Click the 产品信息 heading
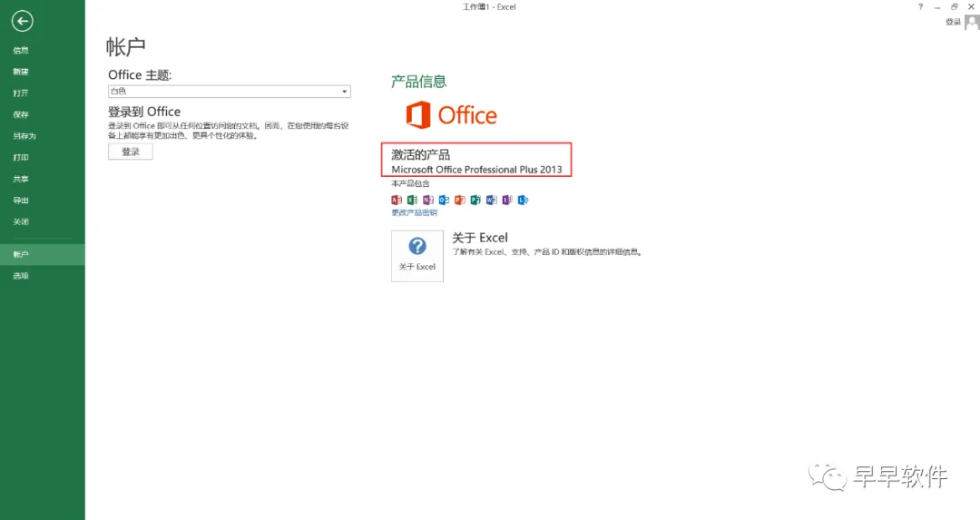 418,82
